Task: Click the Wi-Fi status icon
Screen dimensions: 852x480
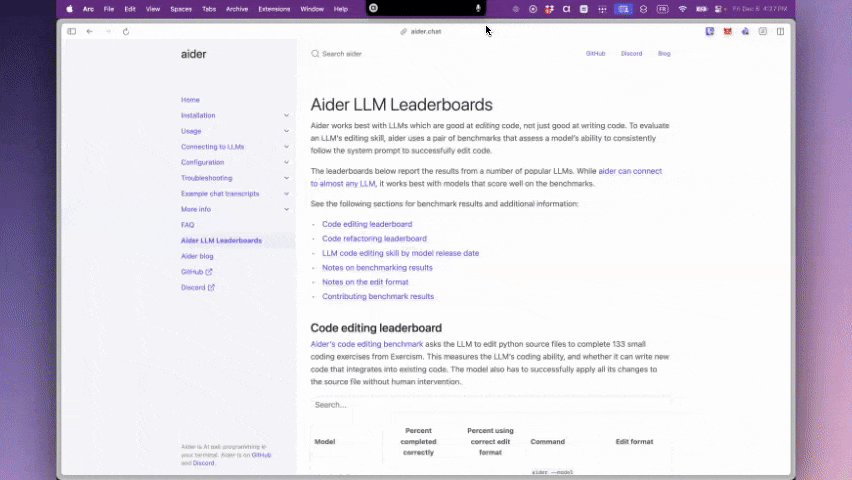Action: 682,9
